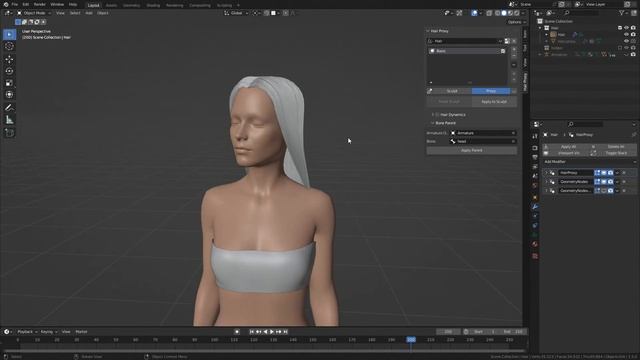Viewport: 640px width, 360px height.
Task: Toggle the Hair Dynamics checkbox
Action: coord(437,115)
